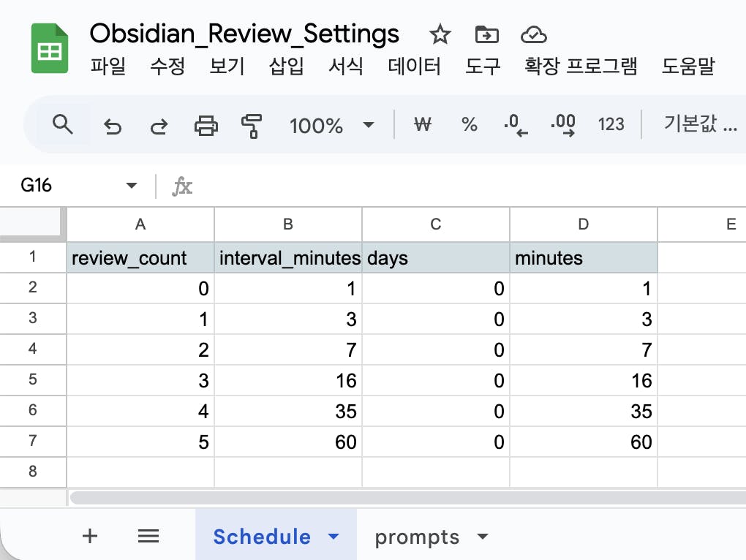The height and width of the screenshot is (560, 746).
Task: Apply currency format with the Won icon
Action: pos(422,124)
